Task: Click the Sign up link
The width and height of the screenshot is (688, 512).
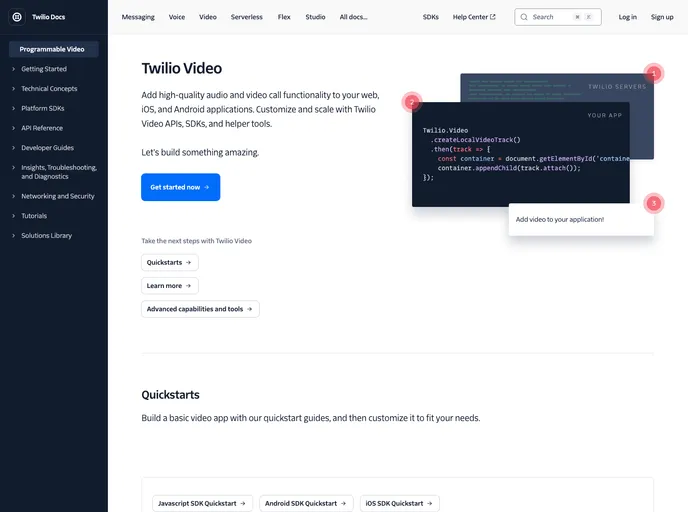Action: pos(662,17)
